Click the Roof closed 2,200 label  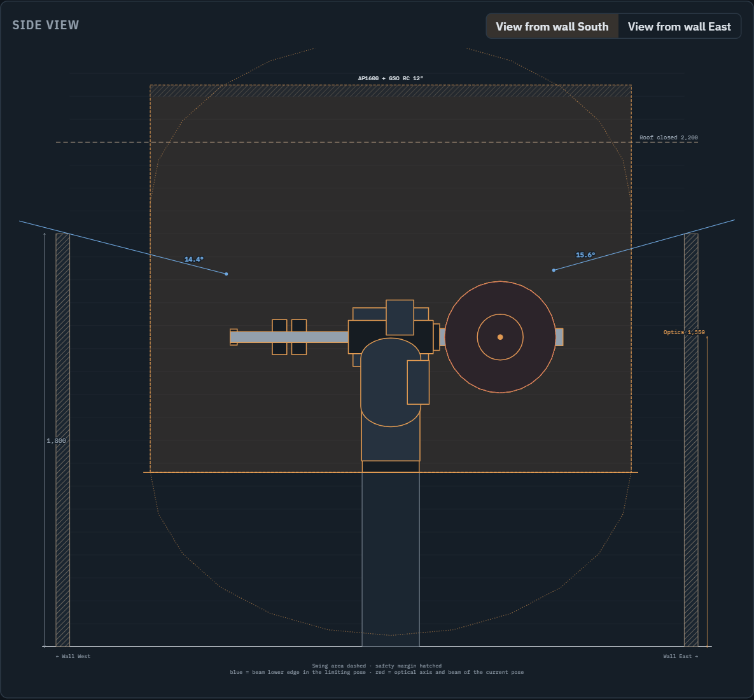[x=668, y=137]
